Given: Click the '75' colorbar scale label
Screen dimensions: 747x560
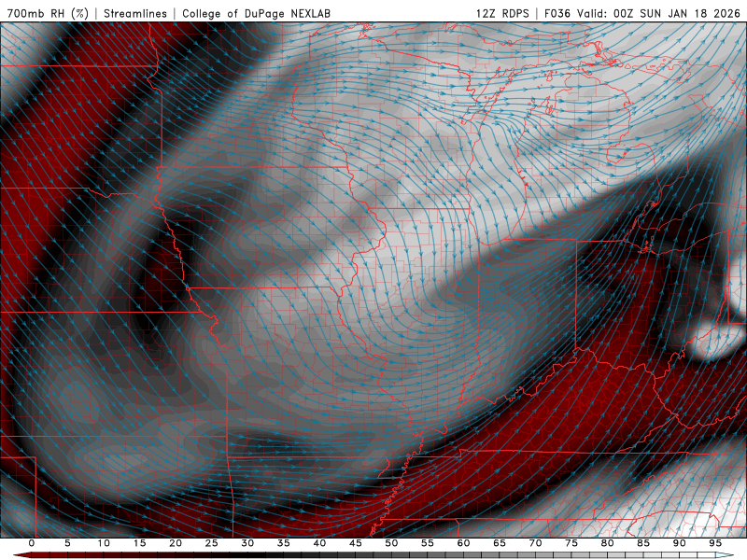Looking at the screenshot, I should pos(571,543).
